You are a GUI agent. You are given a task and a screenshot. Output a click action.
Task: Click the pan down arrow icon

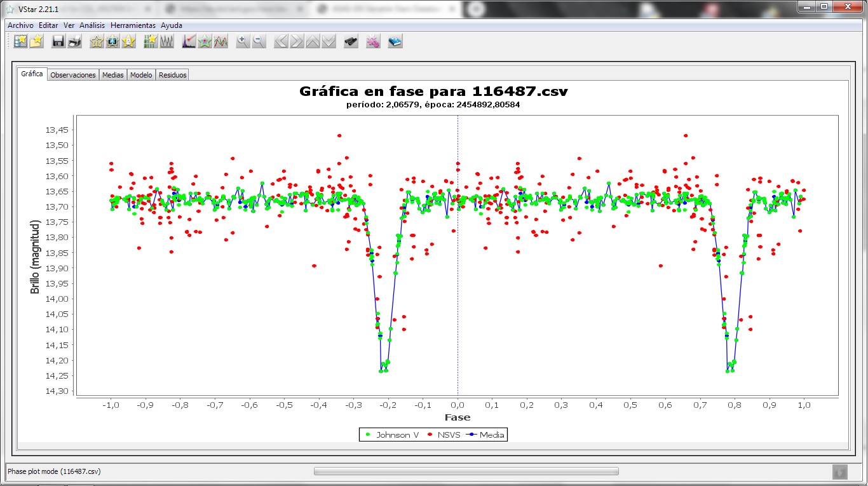(329, 42)
